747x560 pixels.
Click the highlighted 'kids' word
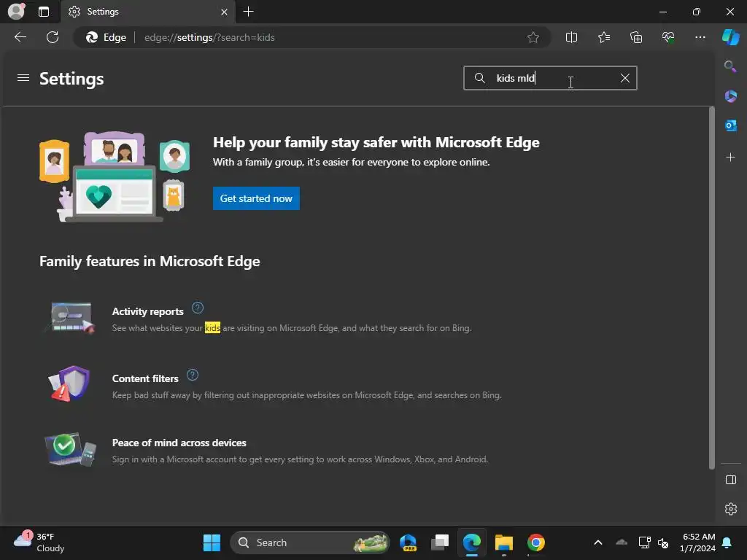tap(212, 327)
